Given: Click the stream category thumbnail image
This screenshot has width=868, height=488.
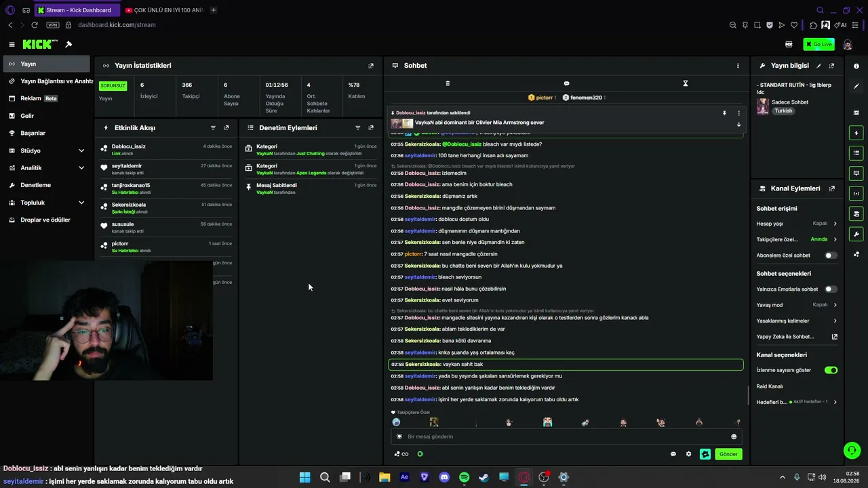Looking at the screenshot, I should point(763,106).
